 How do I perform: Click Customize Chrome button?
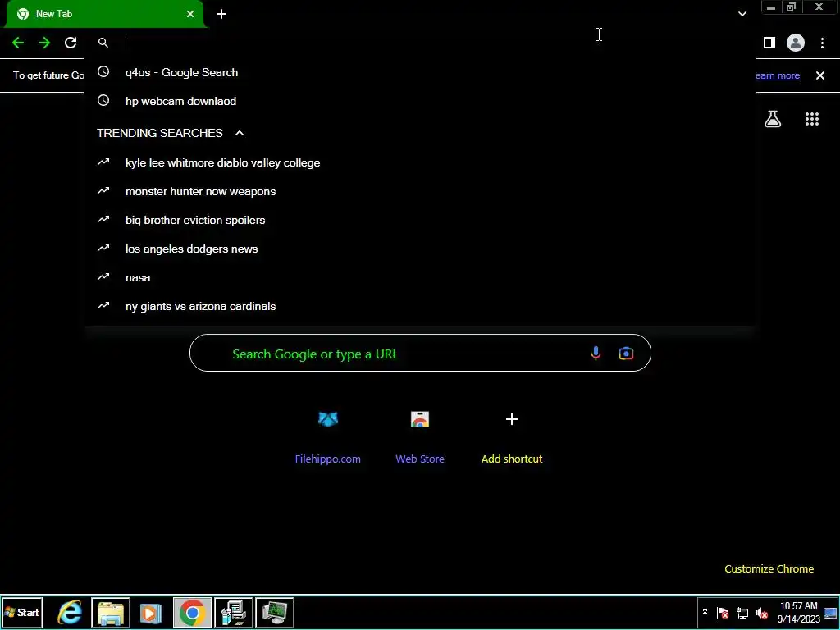[x=769, y=569]
